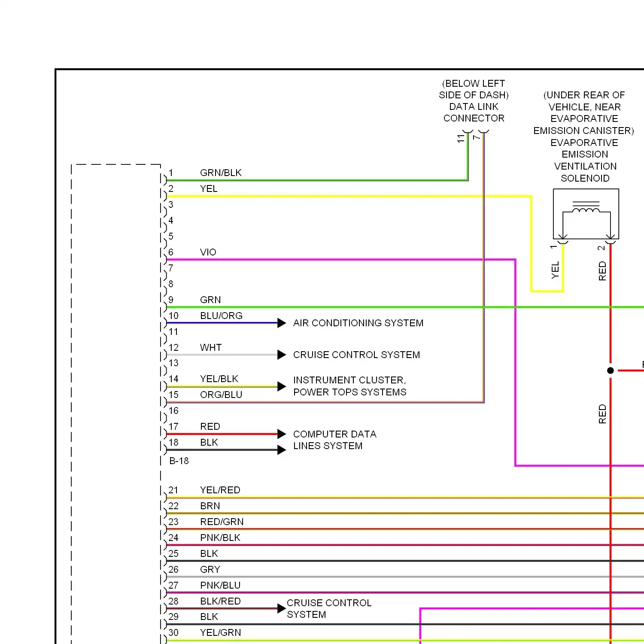Click left connector pin number 3
Image resolution: width=644 pixels, height=644 pixels.
[x=171, y=204]
